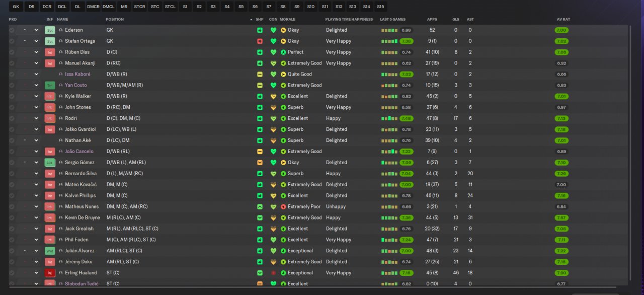Open the selection dropdown for John Stones

[x=36, y=107]
